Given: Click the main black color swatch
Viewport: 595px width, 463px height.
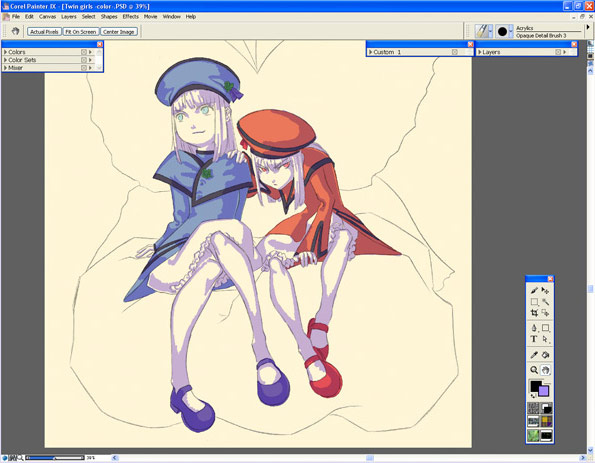Looking at the screenshot, I should 535,386.
